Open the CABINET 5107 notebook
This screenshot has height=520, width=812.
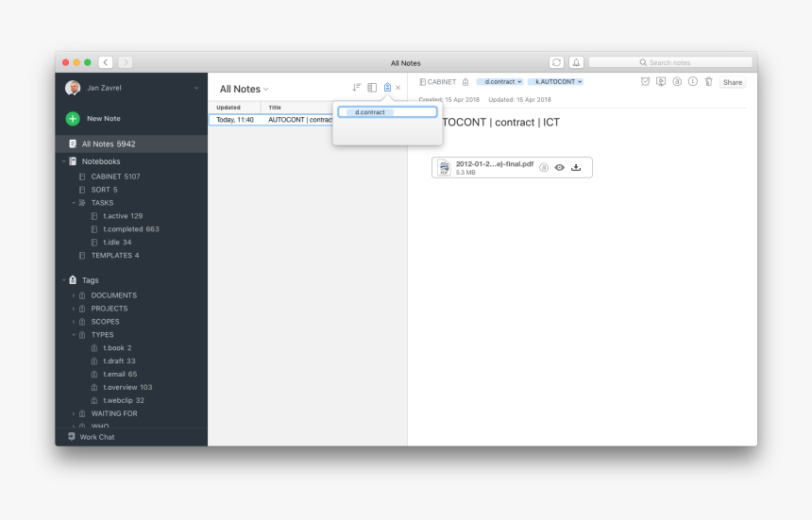click(115, 176)
